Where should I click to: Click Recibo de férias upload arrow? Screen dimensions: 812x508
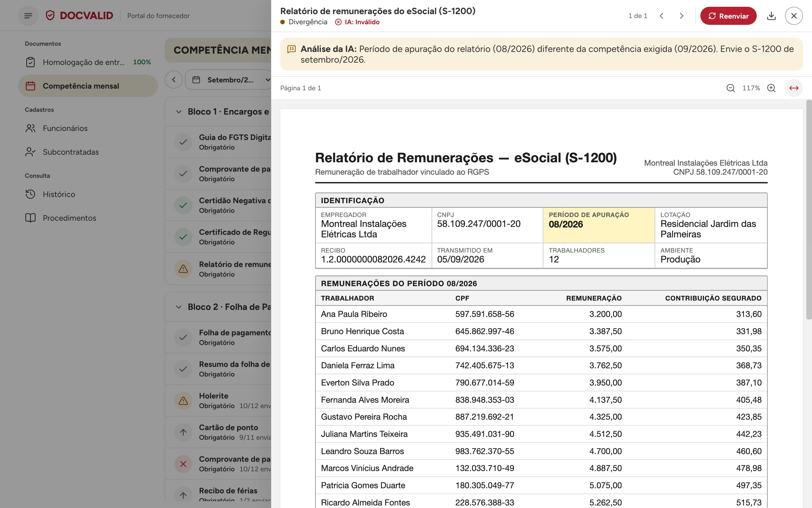pyautogui.click(x=183, y=495)
